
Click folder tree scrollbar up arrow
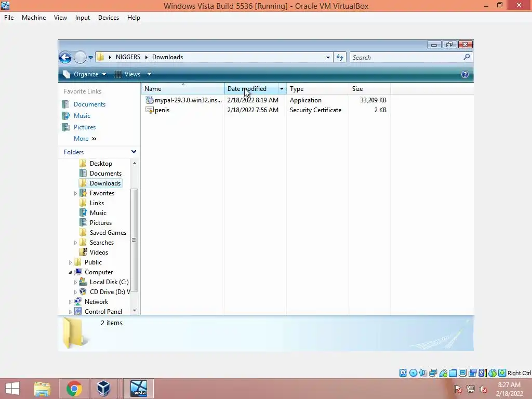click(135, 163)
